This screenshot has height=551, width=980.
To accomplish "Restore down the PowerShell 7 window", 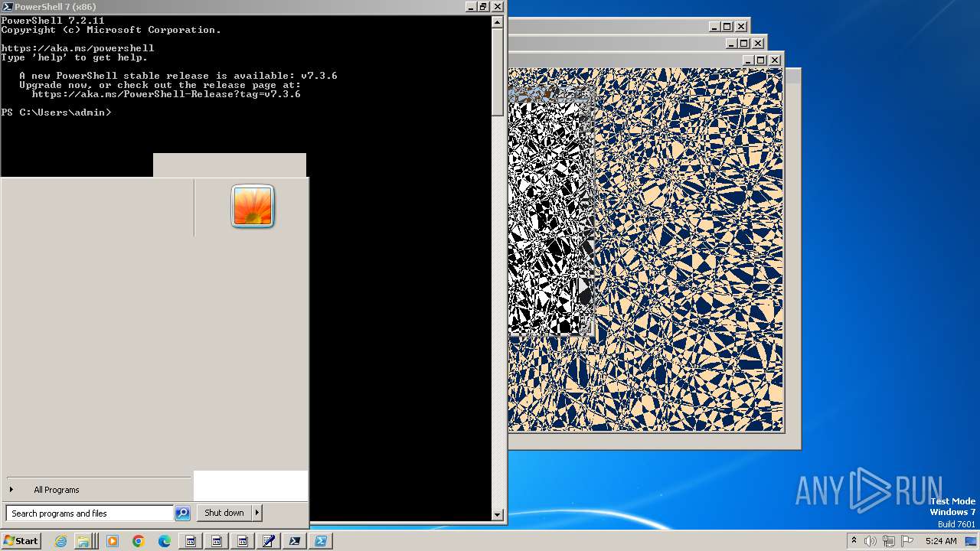I will [483, 6].
